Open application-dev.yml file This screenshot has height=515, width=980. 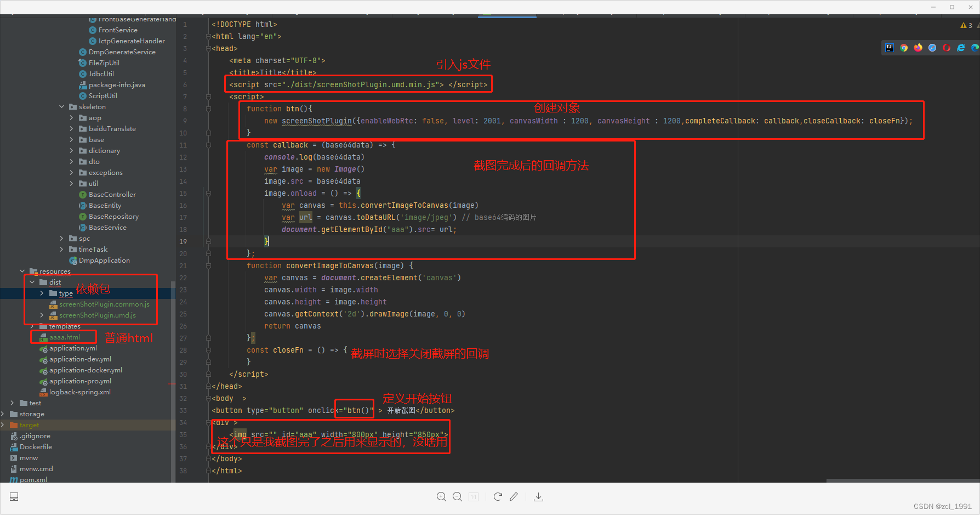(x=80, y=359)
